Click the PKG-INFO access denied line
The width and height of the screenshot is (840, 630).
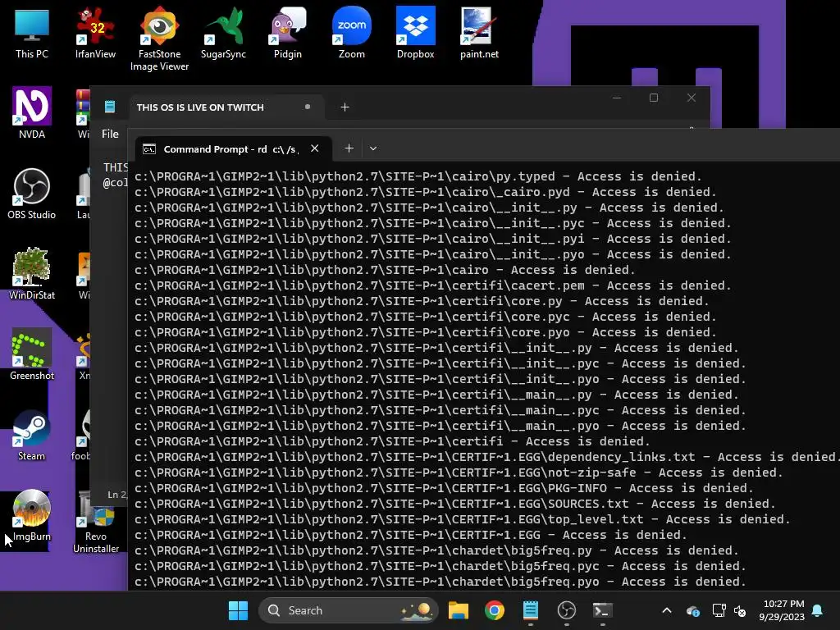click(x=444, y=488)
